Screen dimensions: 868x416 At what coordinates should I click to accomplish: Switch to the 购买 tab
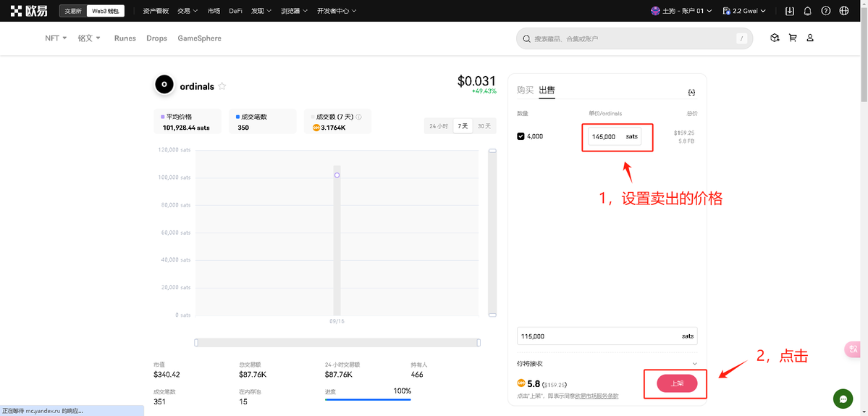[525, 90]
